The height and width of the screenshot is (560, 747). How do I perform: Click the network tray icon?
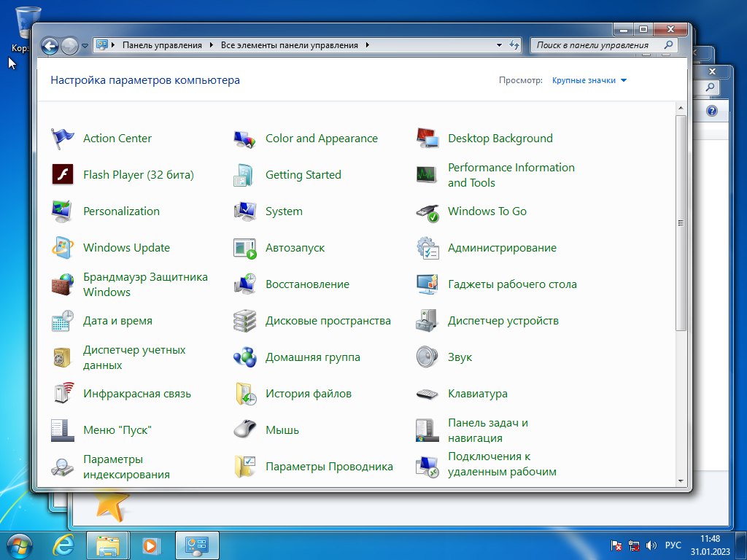click(634, 545)
